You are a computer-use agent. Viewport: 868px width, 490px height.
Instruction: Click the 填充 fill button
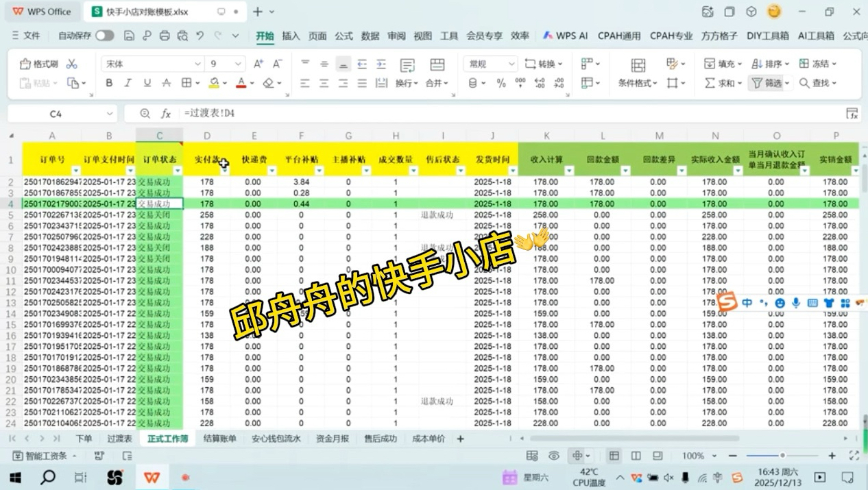pyautogui.click(x=723, y=64)
